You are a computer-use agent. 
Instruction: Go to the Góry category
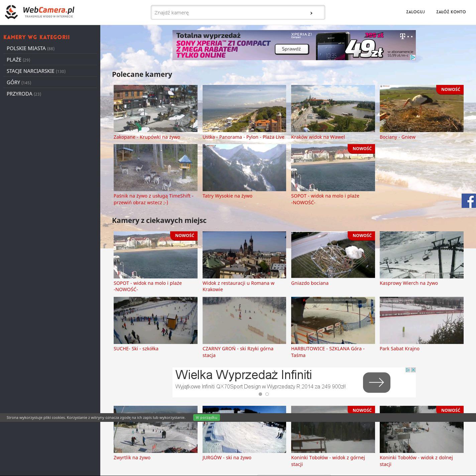click(13, 83)
